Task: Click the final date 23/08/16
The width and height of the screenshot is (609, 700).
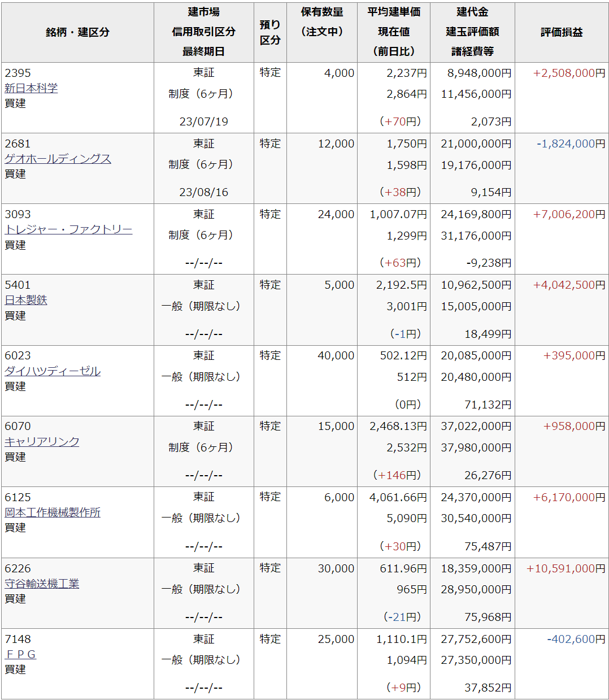Action: (203, 192)
